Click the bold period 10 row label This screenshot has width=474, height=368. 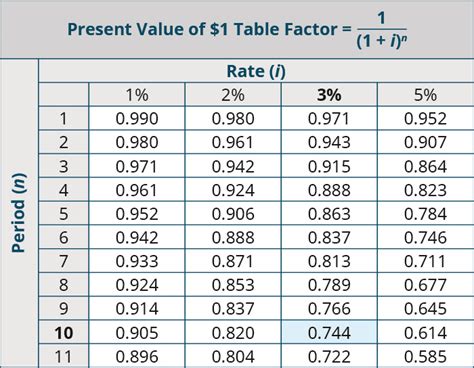click(64, 333)
